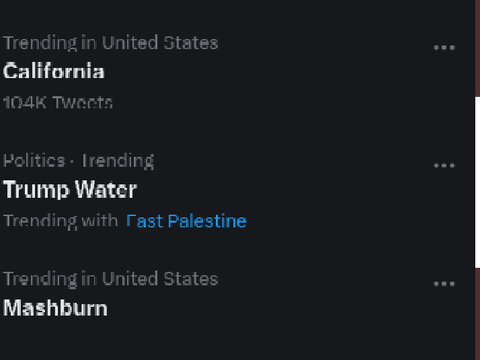The image size is (480, 360).
Task: Click the Politics · Trending category label
Action: tap(78, 161)
